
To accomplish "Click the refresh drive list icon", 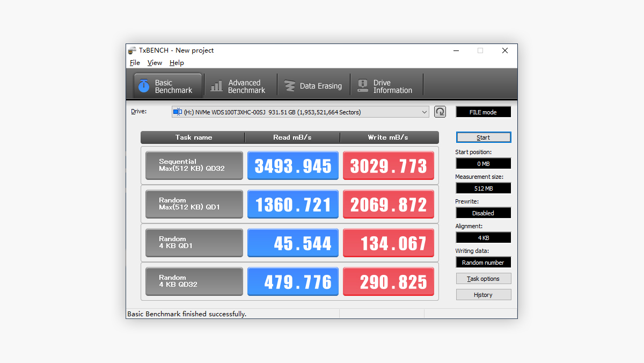I will pyautogui.click(x=440, y=112).
